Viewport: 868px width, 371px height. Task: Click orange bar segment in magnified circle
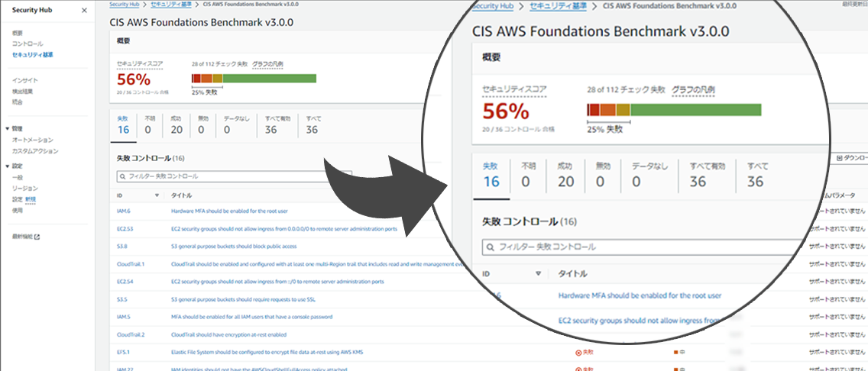(607, 109)
